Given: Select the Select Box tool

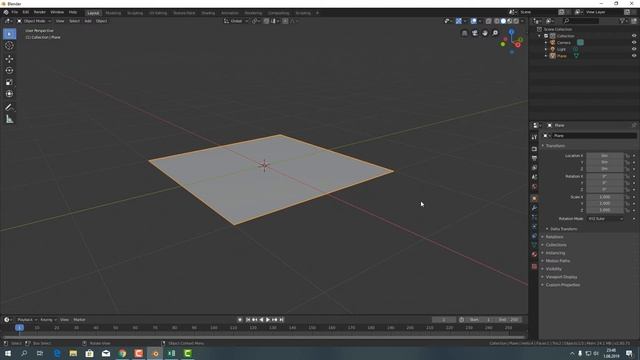Looking at the screenshot, I should [x=9, y=34].
